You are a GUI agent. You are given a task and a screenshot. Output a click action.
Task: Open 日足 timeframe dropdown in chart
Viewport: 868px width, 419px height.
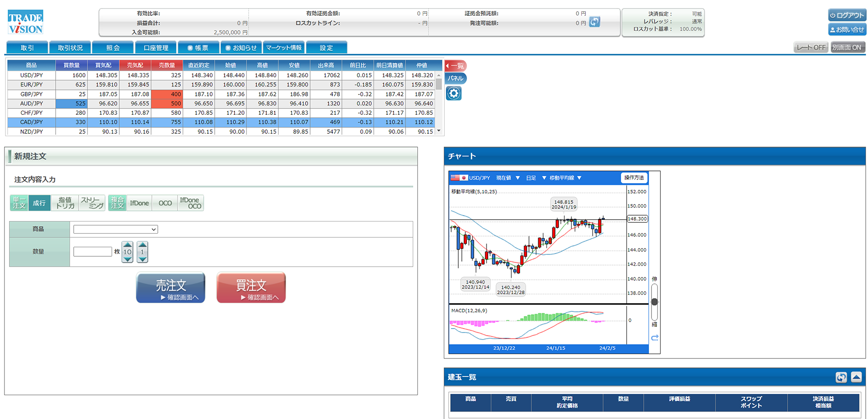536,178
